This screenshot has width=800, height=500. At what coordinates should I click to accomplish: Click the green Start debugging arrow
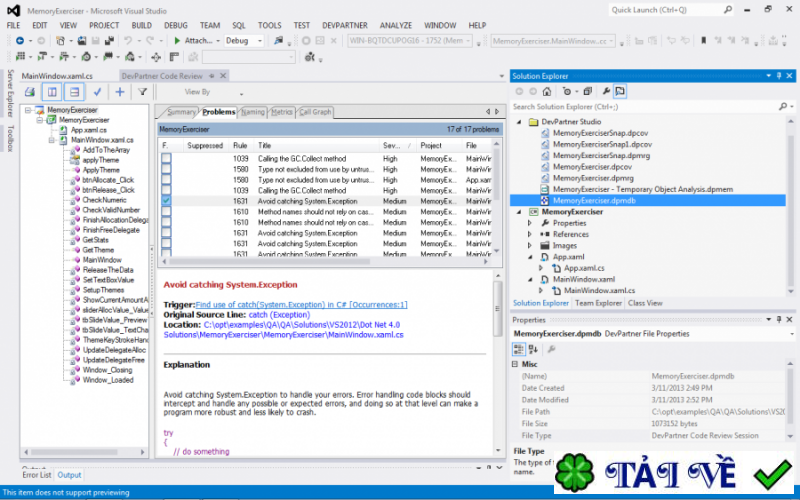[178, 41]
